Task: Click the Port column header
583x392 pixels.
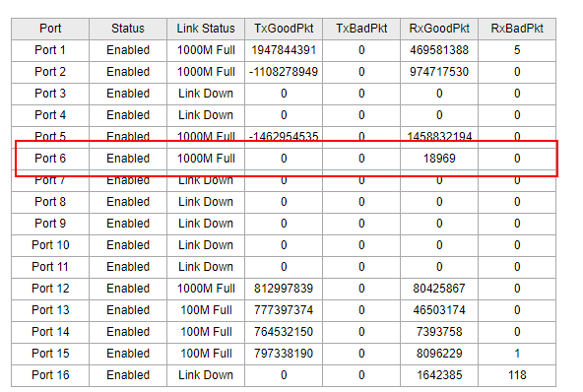Action: (x=50, y=29)
